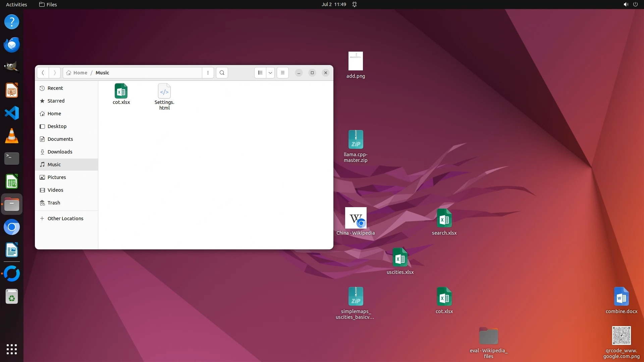Open Thunderbird mail from dock
Viewport: 644px width, 362px height.
pos(12,45)
